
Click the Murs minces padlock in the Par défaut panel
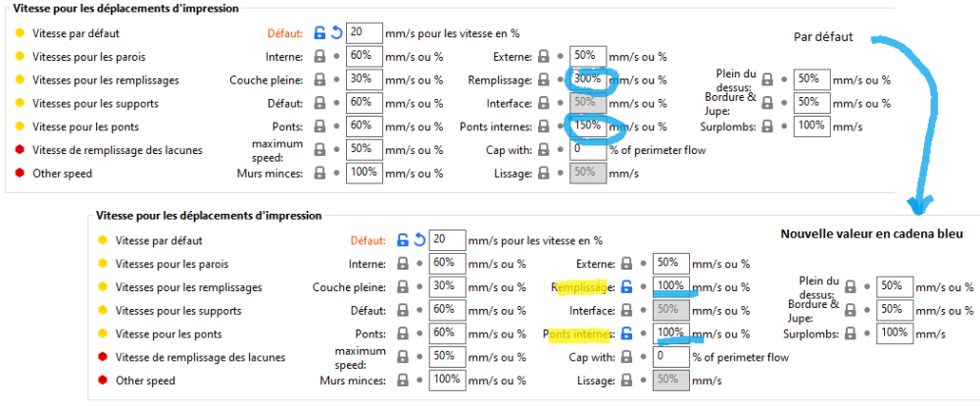[319, 173]
